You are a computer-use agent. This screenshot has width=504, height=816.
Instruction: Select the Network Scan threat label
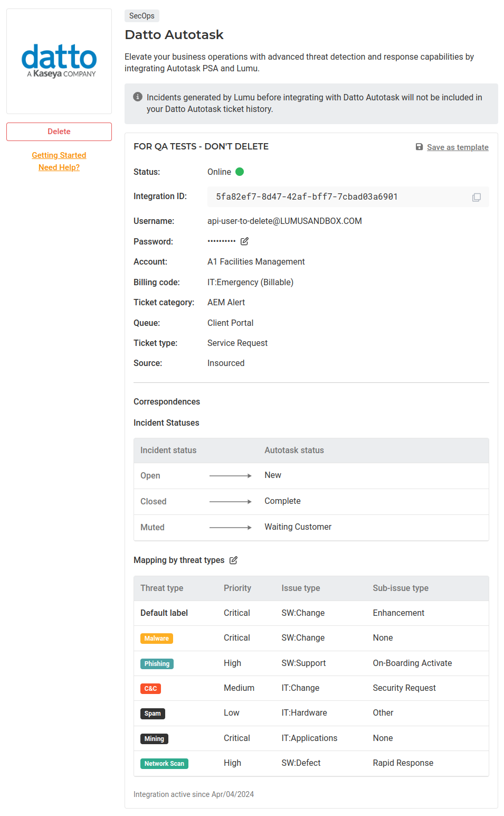pos(164,764)
